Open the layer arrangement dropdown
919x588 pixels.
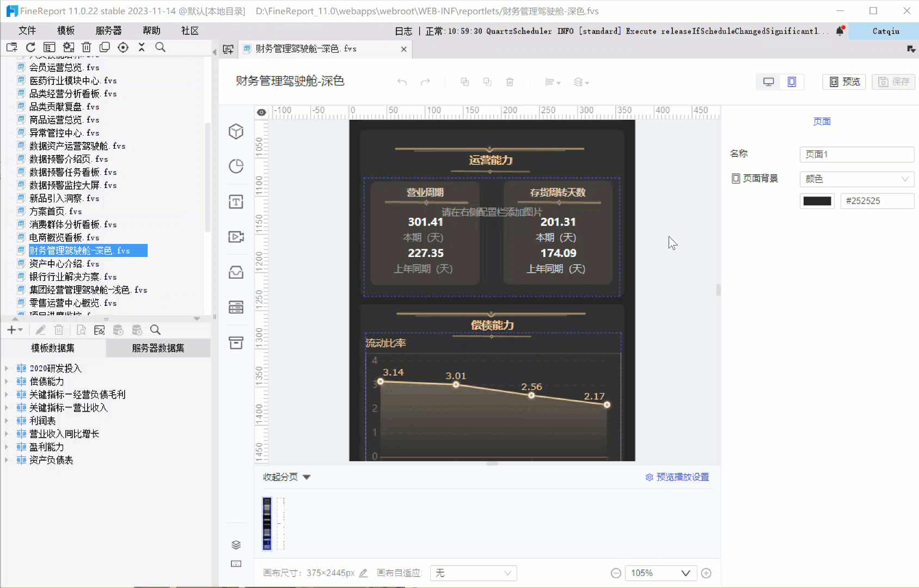tap(581, 82)
